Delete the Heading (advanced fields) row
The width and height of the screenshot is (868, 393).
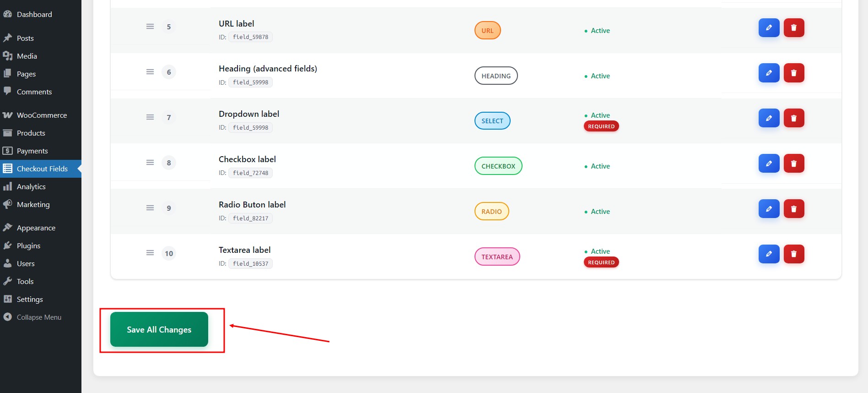coord(794,73)
